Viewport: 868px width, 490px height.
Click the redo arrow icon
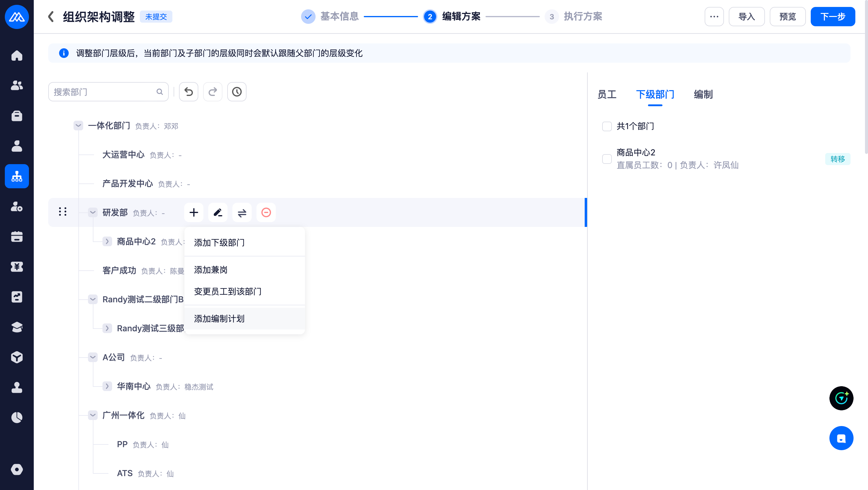[212, 92]
